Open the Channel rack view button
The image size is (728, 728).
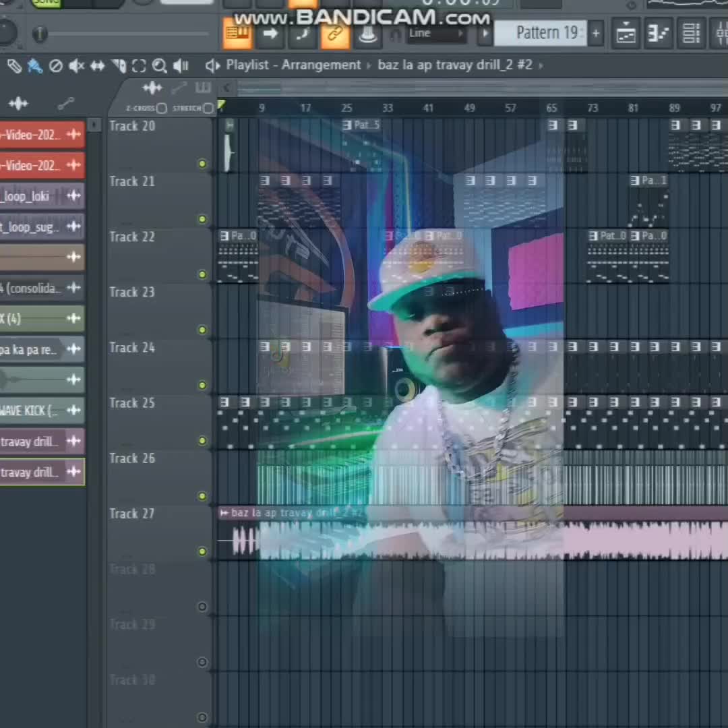pos(691,33)
